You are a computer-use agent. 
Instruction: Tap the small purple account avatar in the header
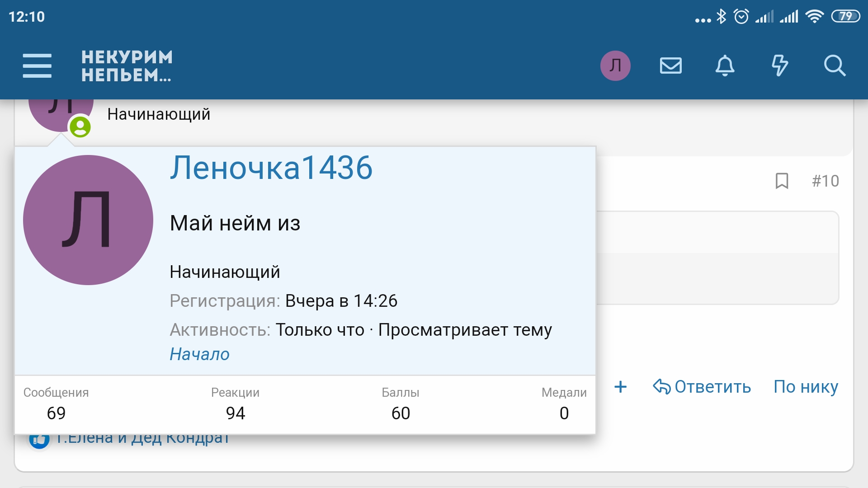[x=615, y=66]
